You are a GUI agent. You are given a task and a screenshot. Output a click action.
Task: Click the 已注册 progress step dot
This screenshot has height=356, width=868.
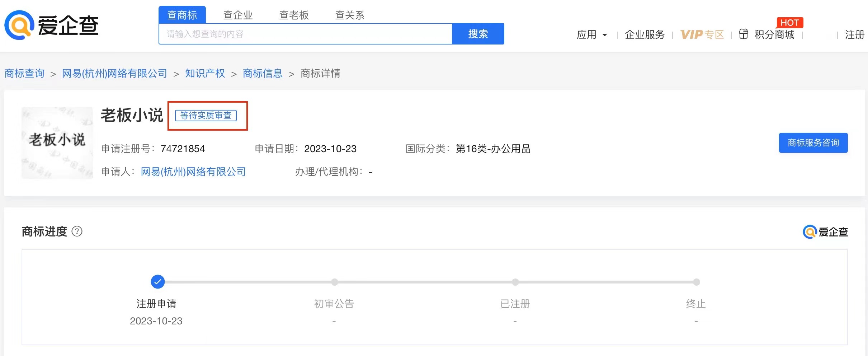[515, 282]
